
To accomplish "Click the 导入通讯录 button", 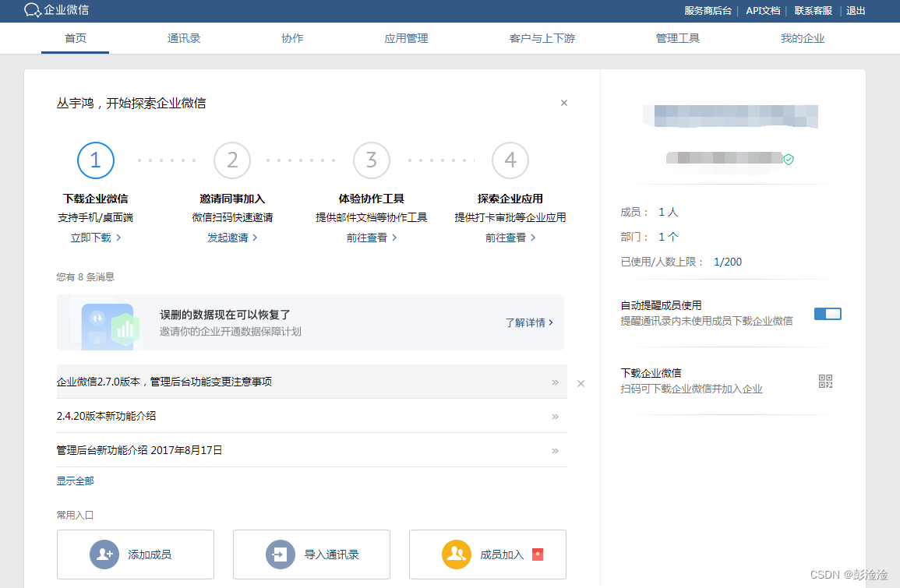I will (x=312, y=555).
